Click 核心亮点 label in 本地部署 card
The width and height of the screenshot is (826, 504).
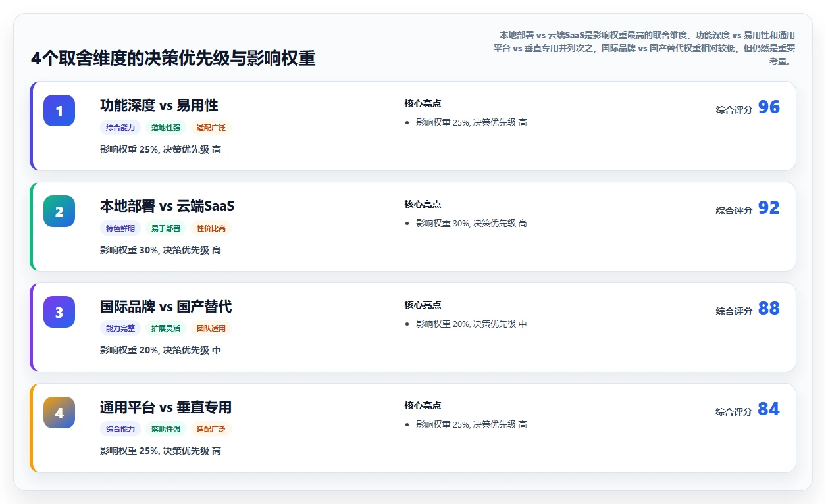click(423, 204)
